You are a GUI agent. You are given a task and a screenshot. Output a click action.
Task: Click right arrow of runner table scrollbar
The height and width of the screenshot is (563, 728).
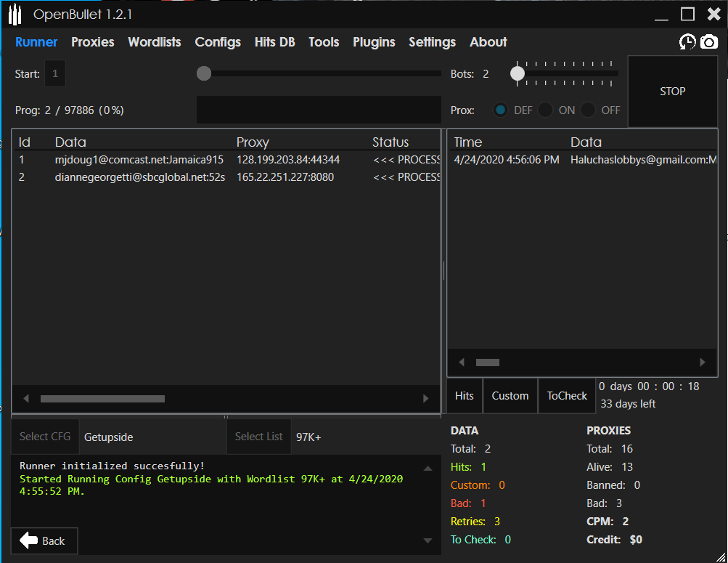pos(426,399)
